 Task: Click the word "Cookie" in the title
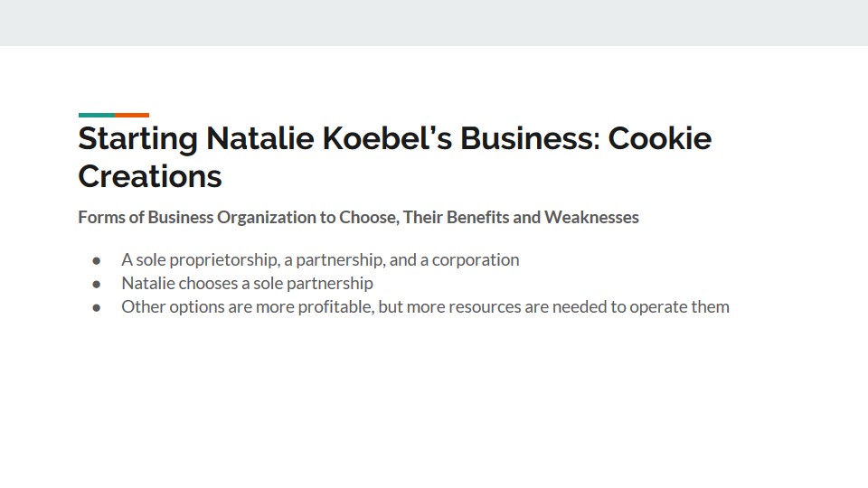click(659, 139)
